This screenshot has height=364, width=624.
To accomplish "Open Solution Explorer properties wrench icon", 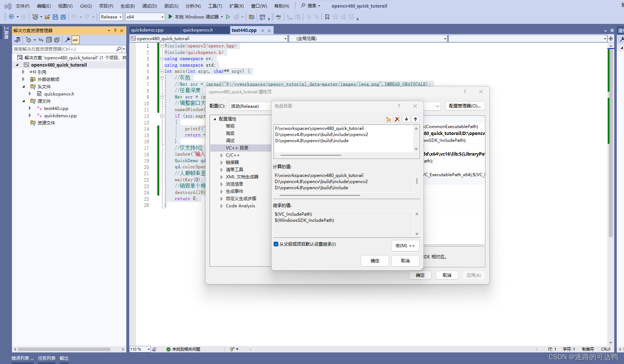I will pyautogui.click(x=67, y=40).
